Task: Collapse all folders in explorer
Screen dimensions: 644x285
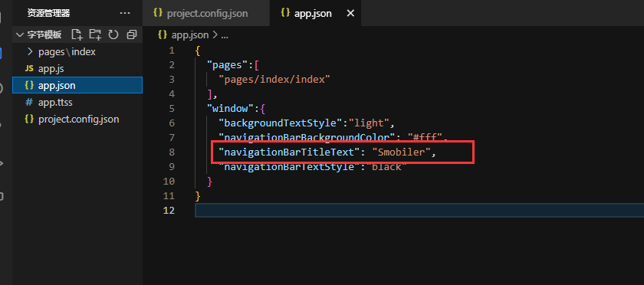Action: click(x=131, y=34)
